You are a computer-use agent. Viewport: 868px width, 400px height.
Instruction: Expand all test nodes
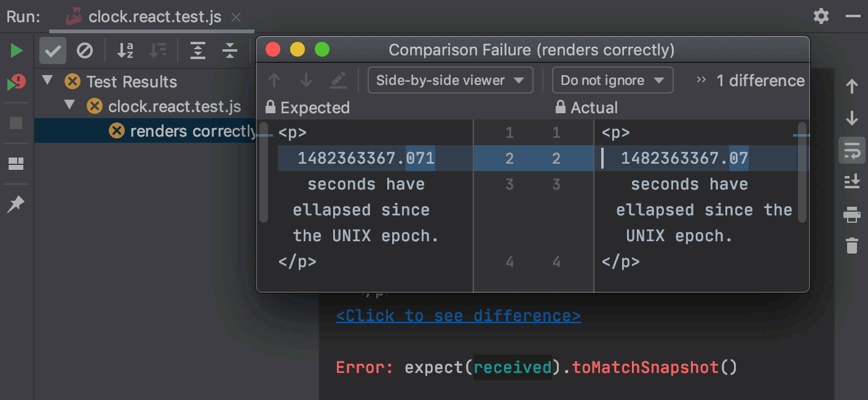198,50
